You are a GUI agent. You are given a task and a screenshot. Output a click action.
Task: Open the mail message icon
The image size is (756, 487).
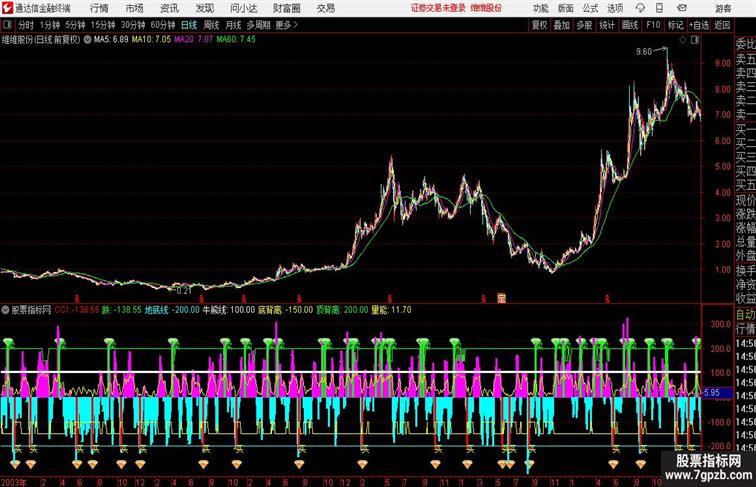(x=682, y=8)
